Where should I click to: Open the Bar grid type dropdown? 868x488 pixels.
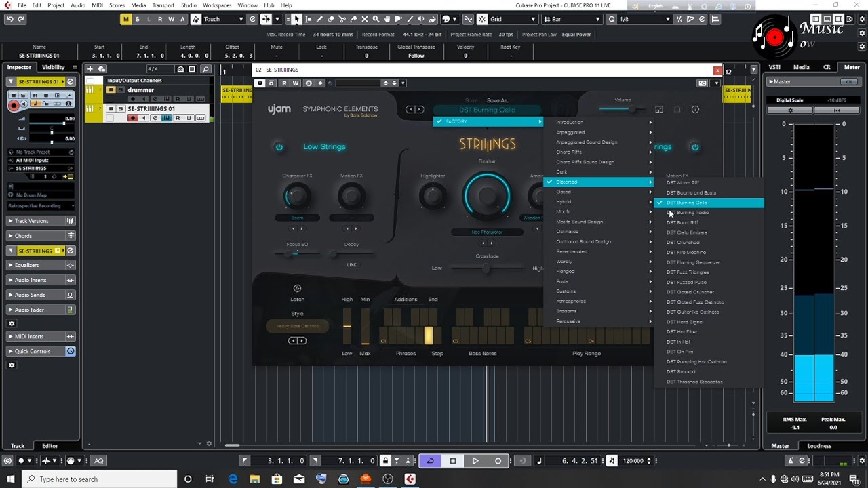(576, 19)
